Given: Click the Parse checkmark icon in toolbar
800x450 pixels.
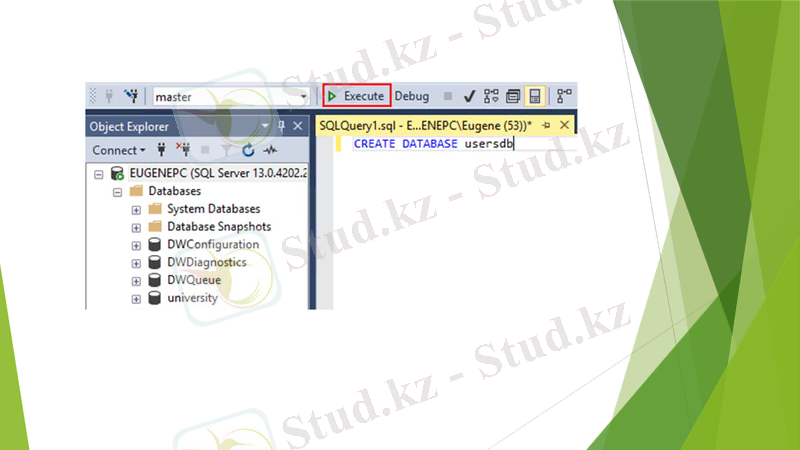Looking at the screenshot, I should 469,96.
